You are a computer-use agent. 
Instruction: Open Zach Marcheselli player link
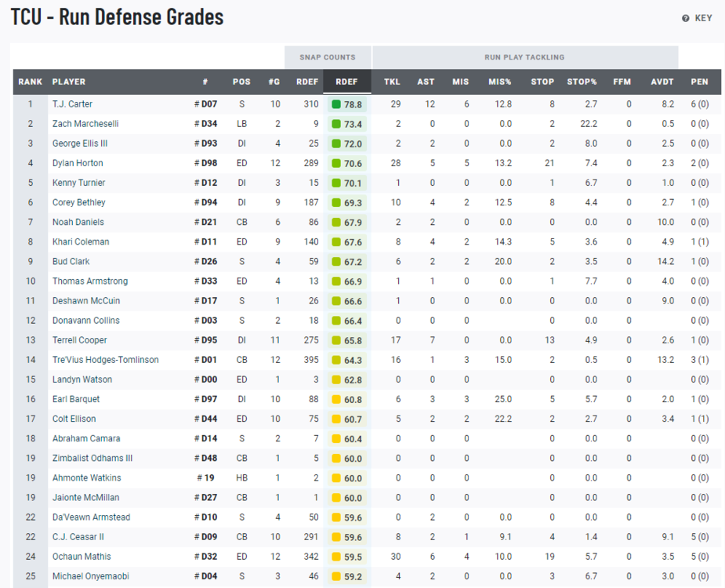coord(85,124)
